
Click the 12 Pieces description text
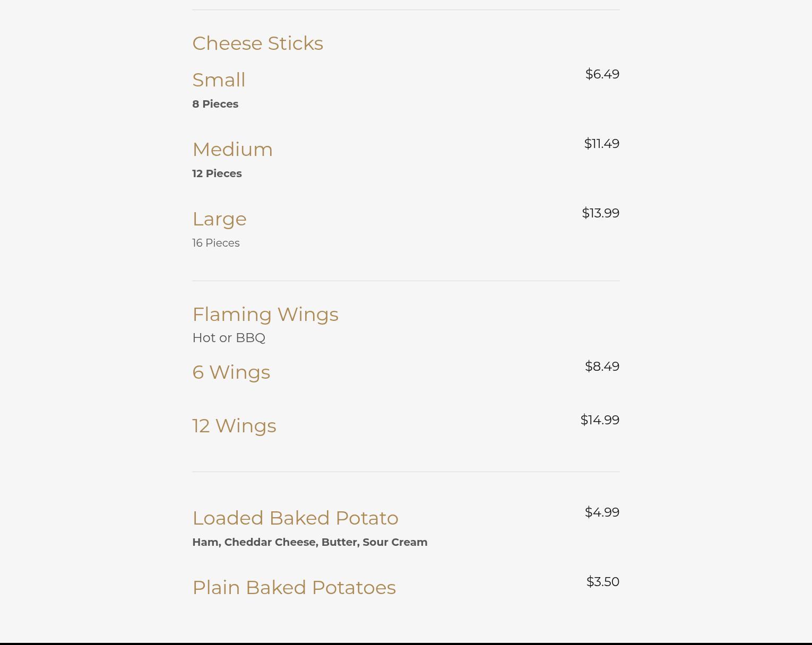(x=217, y=173)
